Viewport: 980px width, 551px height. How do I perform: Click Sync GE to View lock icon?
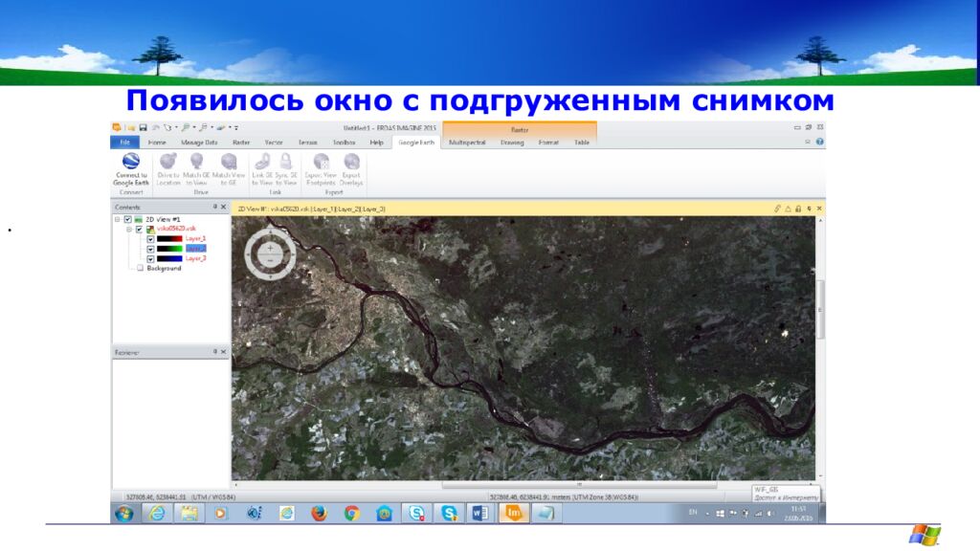(x=285, y=163)
